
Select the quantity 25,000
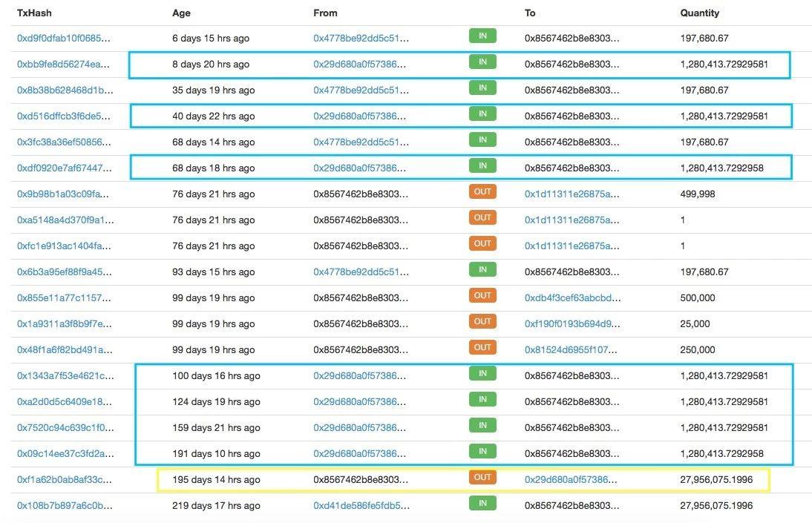point(695,323)
